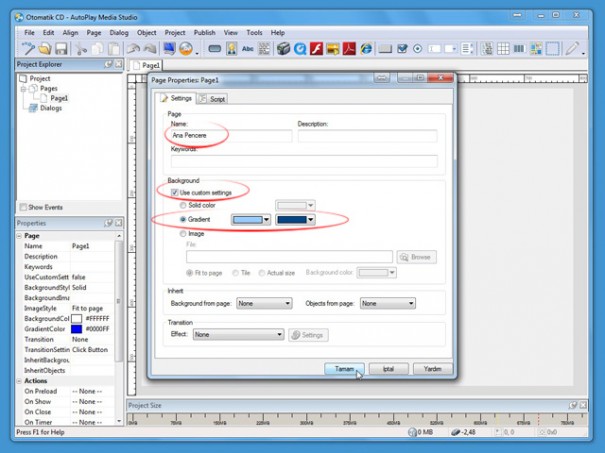Select the Gradient radio button
Image resolution: width=605 pixels, height=453 pixels.
click(x=183, y=219)
